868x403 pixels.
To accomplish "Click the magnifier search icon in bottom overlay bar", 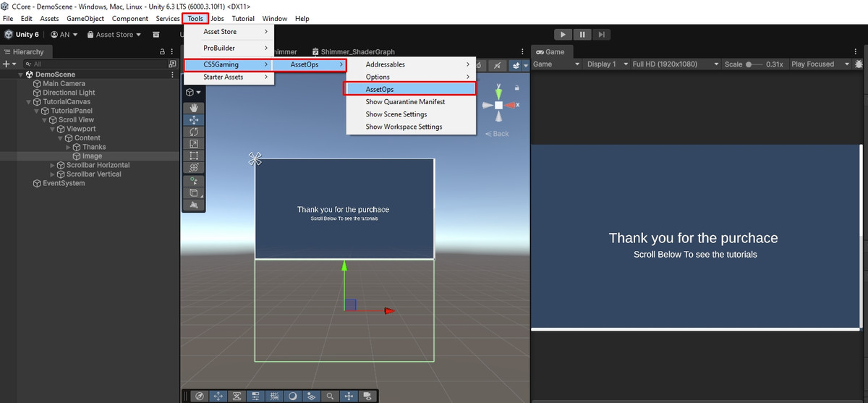I will pyautogui.click(x=330, y=396).
